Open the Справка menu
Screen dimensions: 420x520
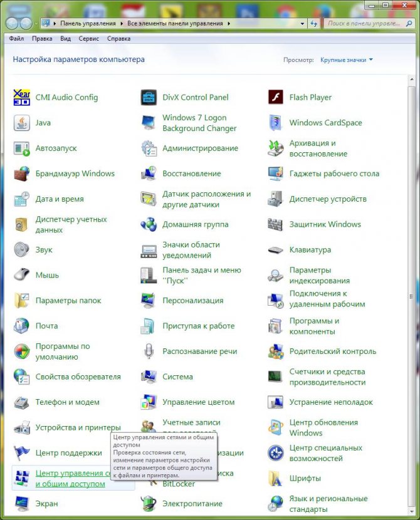pyautogui.click(x=118, y=38)
